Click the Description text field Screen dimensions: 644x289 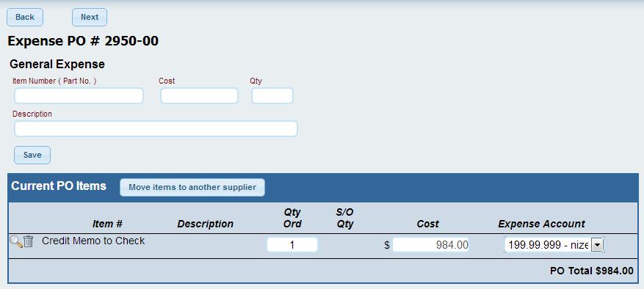click(x=156, y=128)
